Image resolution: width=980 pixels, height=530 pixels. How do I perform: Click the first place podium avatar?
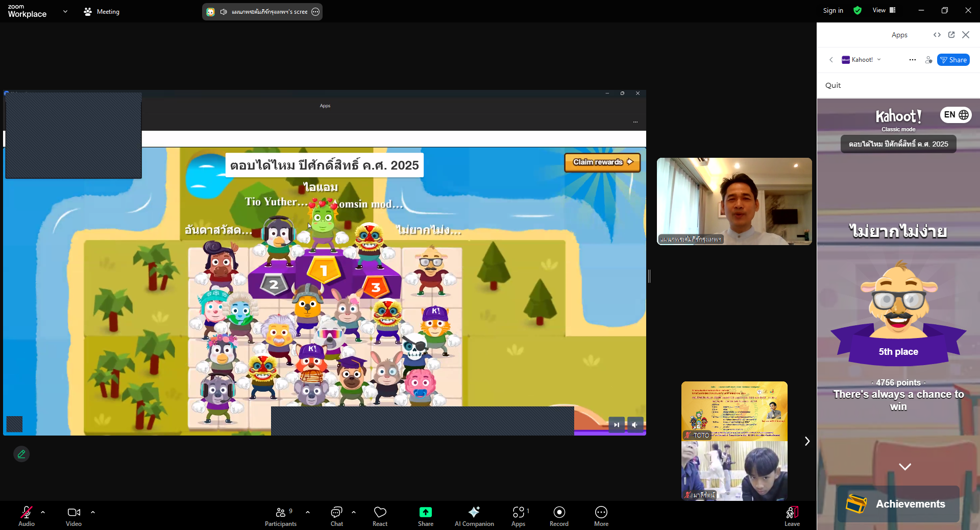[323, 225]
